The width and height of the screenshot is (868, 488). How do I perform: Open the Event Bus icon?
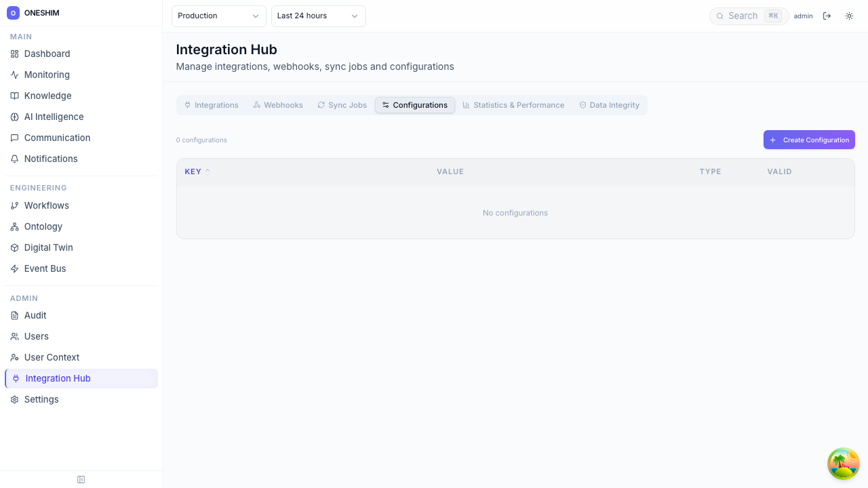point(14,268)
